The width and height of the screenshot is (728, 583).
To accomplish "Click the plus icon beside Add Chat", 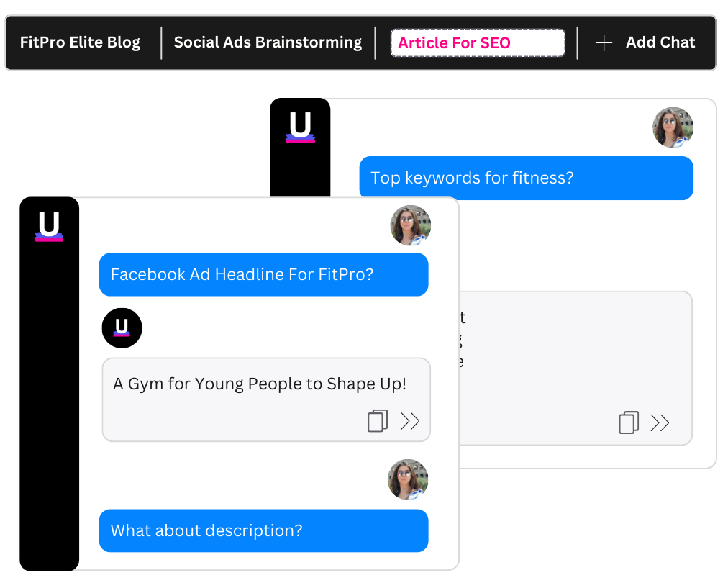I will click(604, 43).
